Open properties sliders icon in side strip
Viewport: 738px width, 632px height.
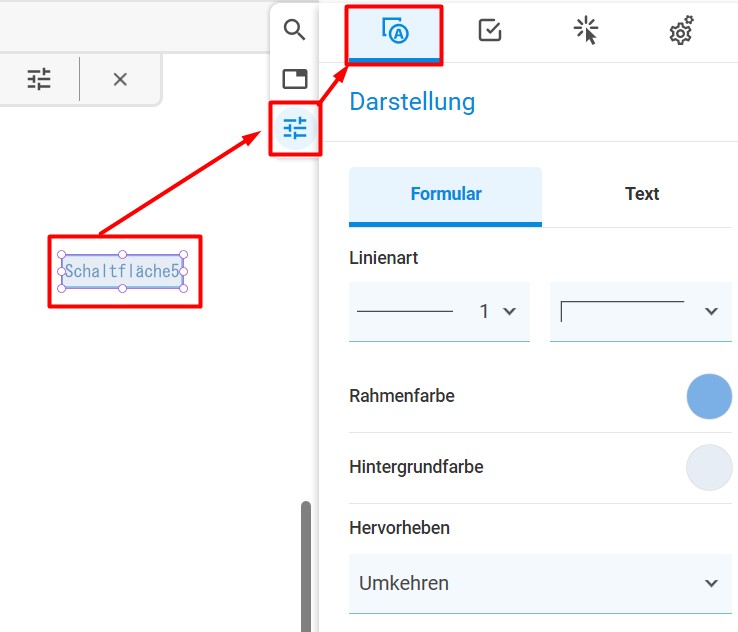tap(295, 128)
